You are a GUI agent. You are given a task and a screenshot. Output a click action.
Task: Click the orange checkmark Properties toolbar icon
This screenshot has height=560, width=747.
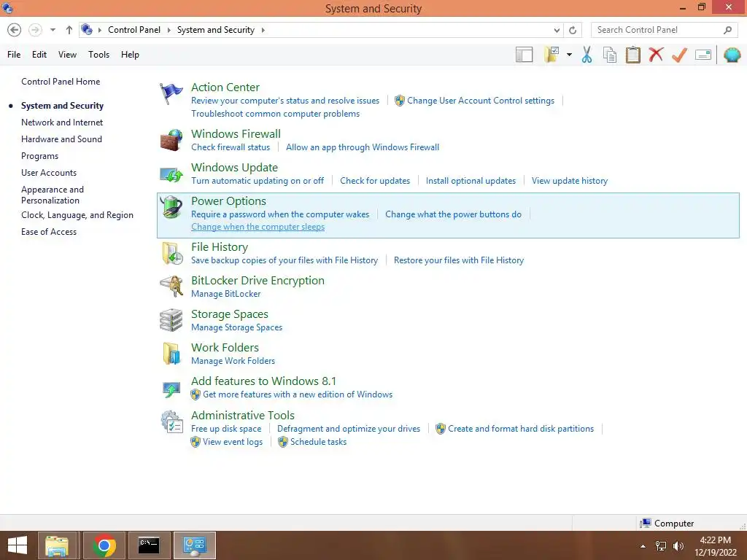pyautogui.click(x=679, y=55)
